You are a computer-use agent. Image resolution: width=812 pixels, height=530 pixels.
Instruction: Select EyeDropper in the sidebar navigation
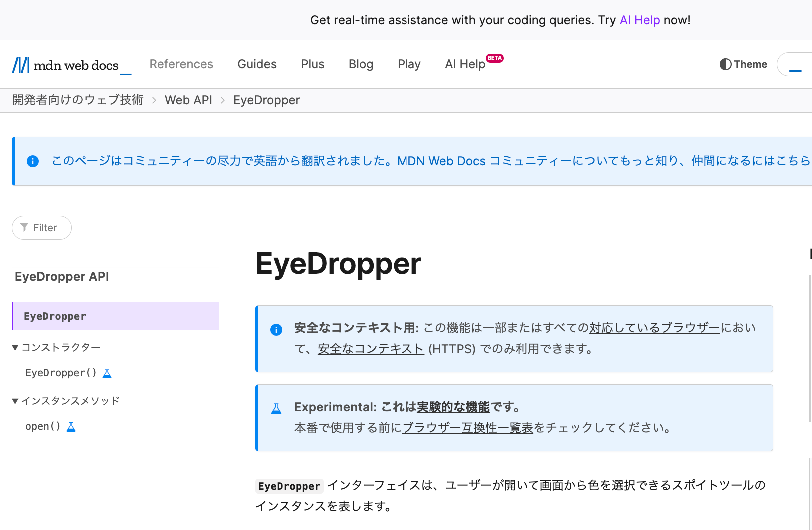55,316
